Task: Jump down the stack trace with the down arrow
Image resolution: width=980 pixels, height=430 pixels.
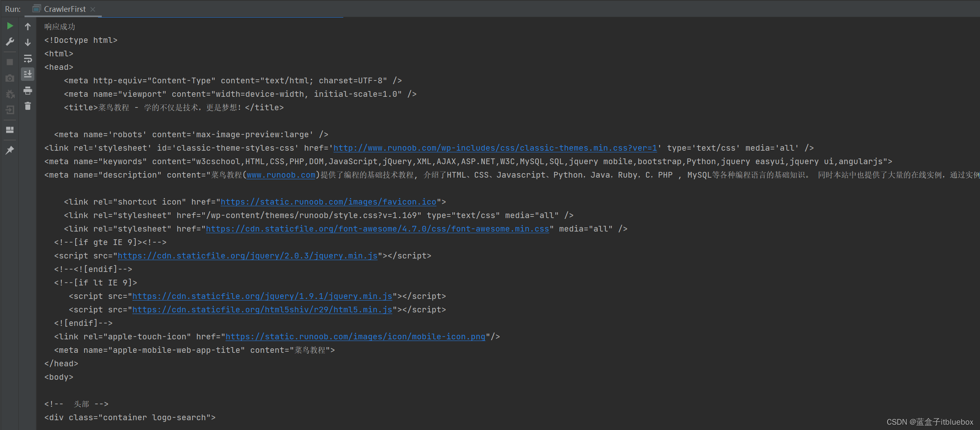Action: (28, 42)
